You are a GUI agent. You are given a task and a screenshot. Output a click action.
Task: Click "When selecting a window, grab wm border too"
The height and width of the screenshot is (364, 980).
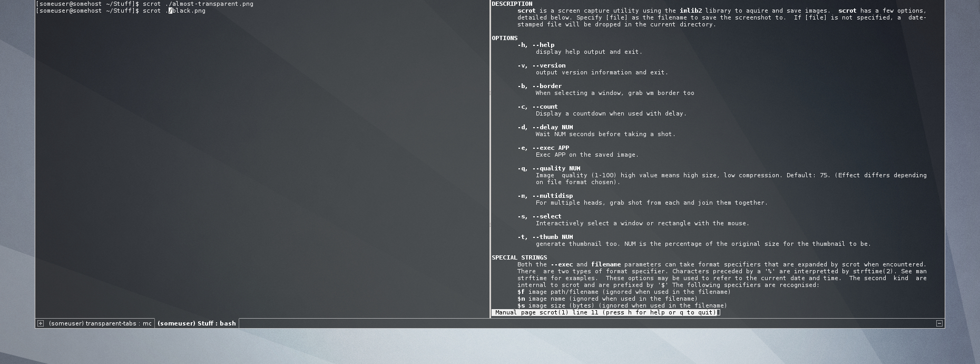[x=615, y=93]
